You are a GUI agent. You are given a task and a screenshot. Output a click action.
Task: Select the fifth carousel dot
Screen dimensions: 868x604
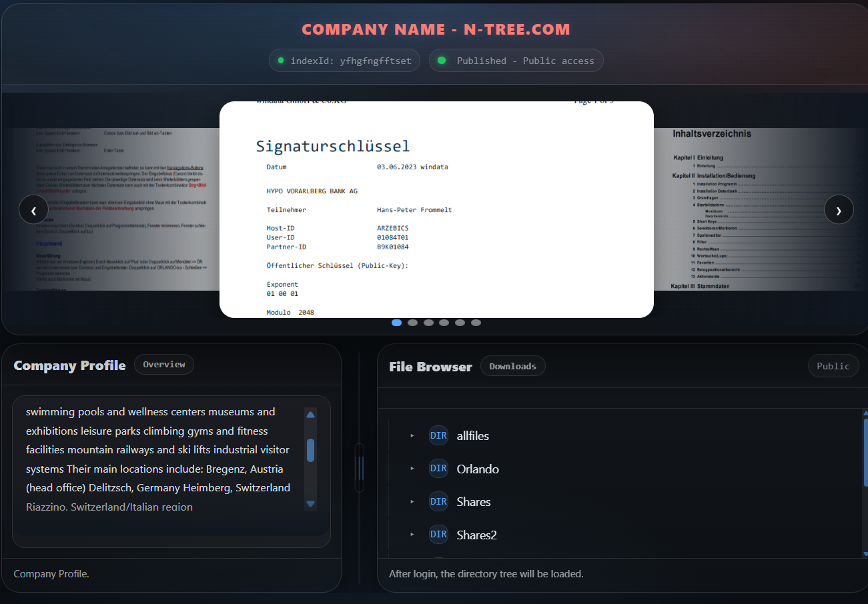pyautogui.click(x=460, y=323)
